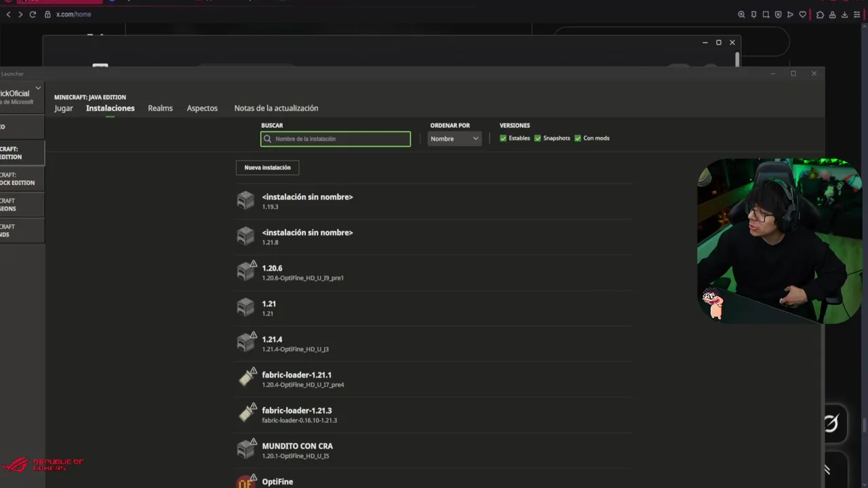Expand account chevron in launcher sidebar

[x=38, y=88]
